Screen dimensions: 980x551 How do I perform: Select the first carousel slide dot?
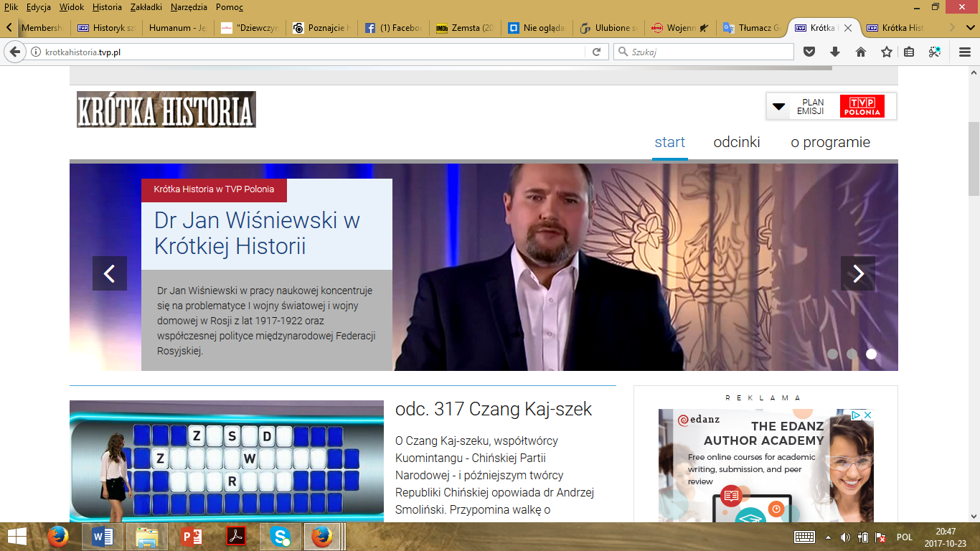pyautogui.click(x=832, y=354)
